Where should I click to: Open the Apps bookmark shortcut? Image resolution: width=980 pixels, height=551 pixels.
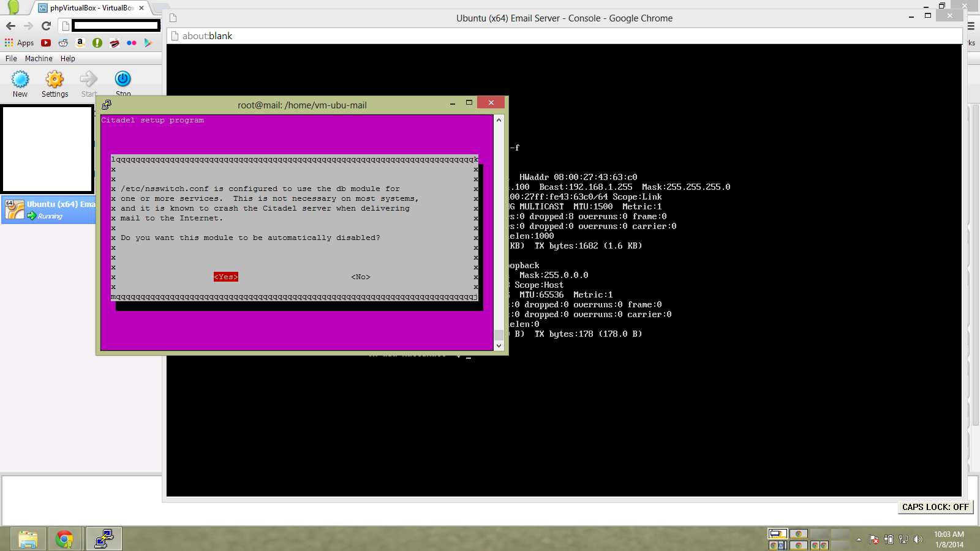pyautogui.click(x=19, y=43)
